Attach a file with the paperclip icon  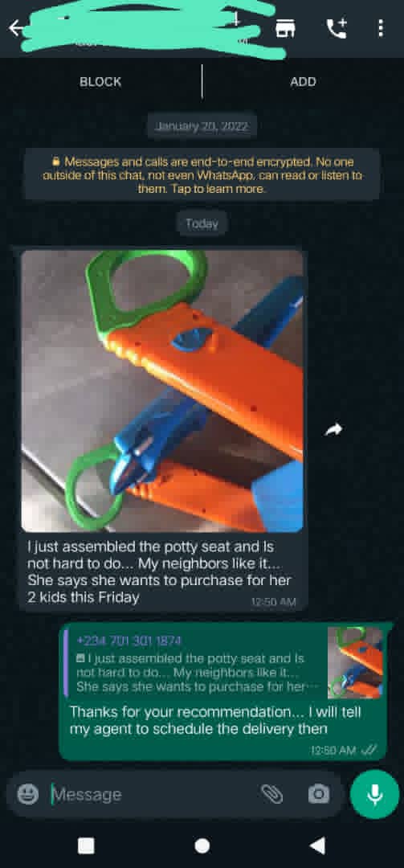coord(271,794)
